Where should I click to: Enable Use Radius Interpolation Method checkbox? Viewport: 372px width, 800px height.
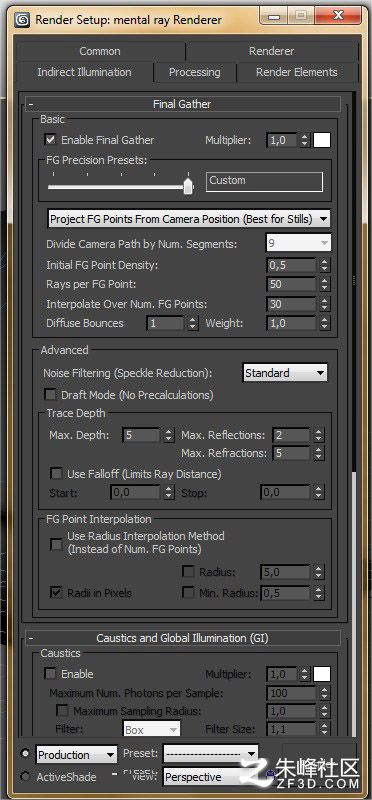coord(56,544)
